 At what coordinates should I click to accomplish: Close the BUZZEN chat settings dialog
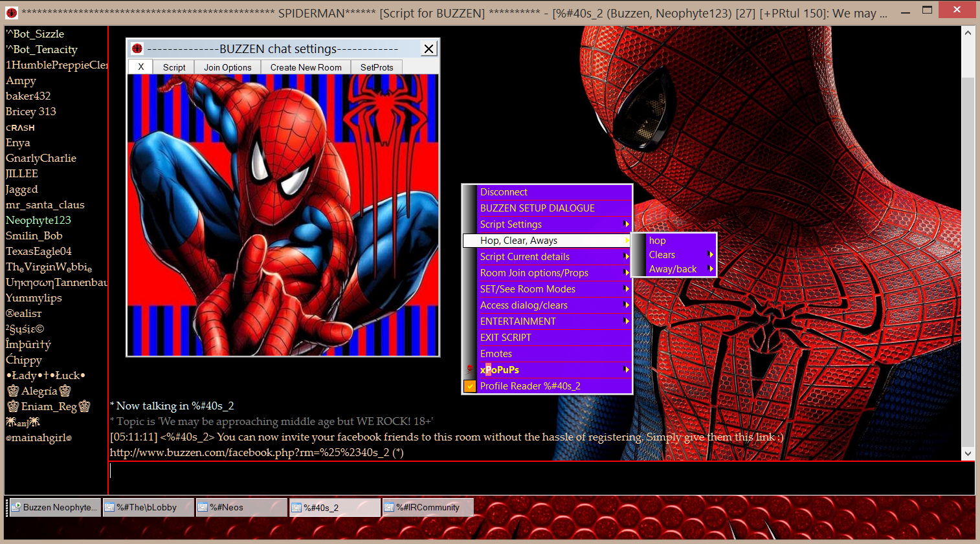[x=429, y=49]
